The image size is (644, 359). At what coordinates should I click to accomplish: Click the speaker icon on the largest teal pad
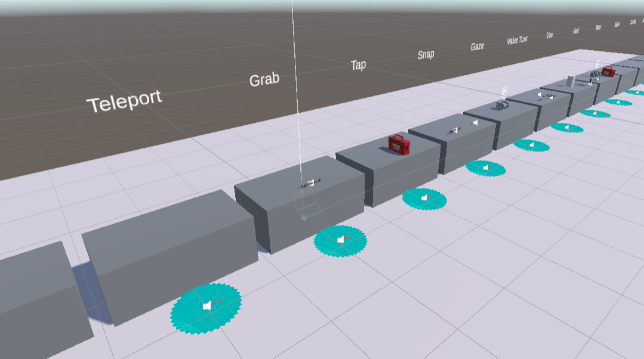pyautogui.click(x=207, y=306)
